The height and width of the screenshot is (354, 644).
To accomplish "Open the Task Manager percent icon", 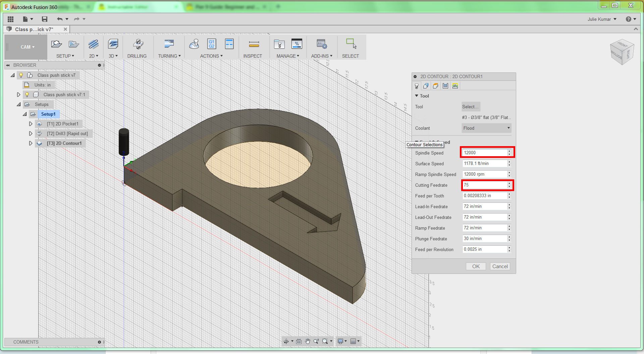I will (x=297, y=44).
